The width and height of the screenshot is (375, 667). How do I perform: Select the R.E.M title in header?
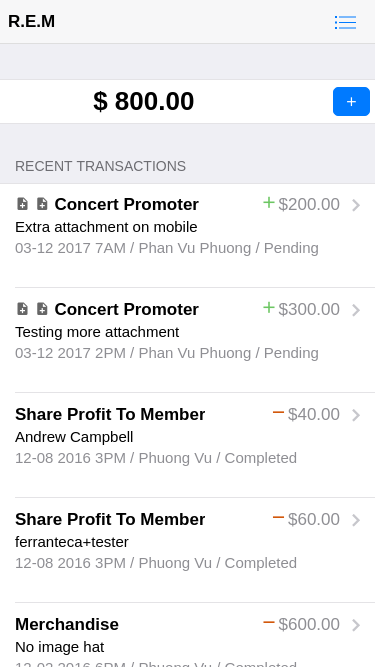tap(31, 21)
